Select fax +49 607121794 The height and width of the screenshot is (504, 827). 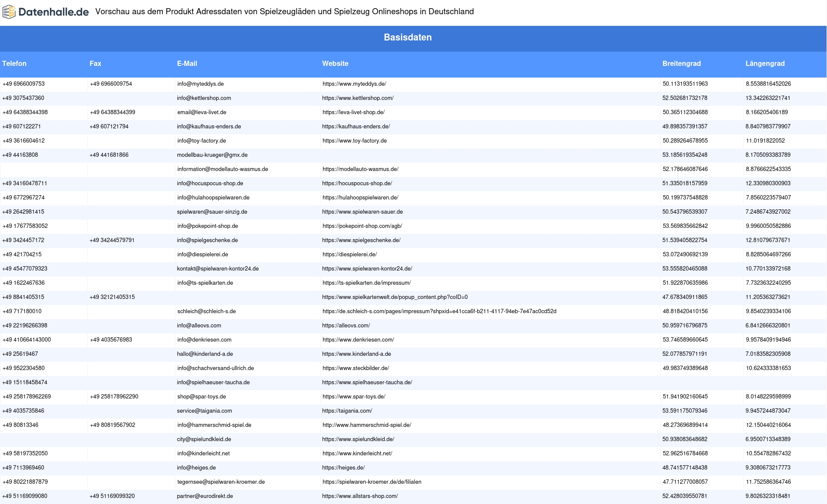pyautogui.click(x=109, y=127)
